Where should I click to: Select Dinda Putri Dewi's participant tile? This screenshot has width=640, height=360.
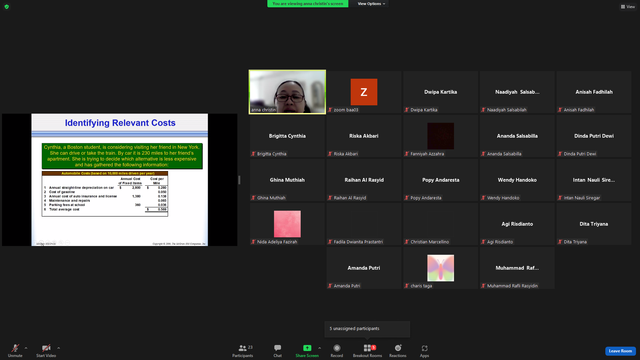tap(594, 136)
